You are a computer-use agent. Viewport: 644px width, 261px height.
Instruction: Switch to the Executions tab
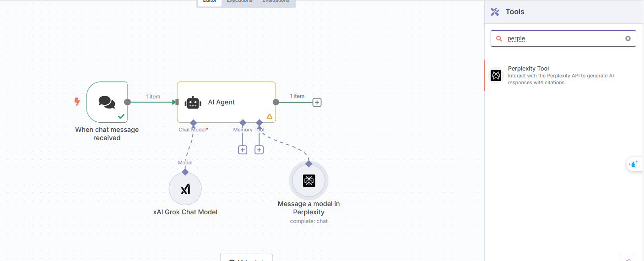pyautogui.click(x=239, y=2)
